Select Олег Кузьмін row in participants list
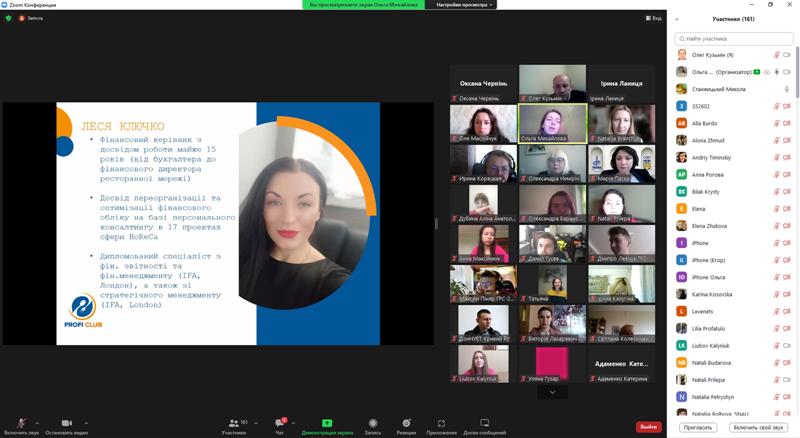This screenshot has width=800, height=438. pos(734,55)
